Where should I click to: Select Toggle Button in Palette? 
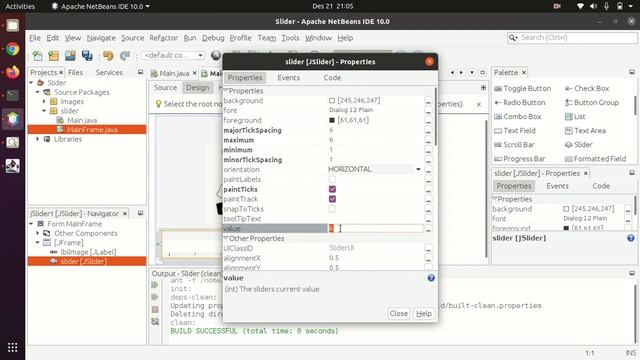(522, 89)
